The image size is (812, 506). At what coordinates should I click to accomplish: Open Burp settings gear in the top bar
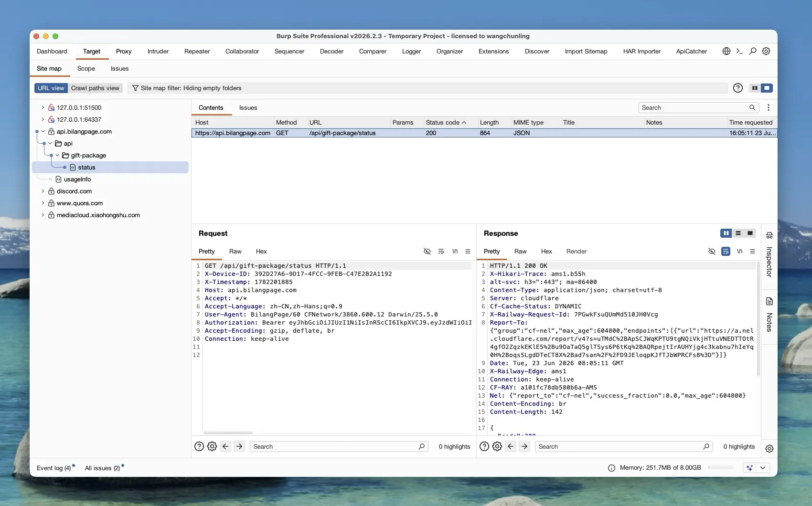(x=766, y=51)
